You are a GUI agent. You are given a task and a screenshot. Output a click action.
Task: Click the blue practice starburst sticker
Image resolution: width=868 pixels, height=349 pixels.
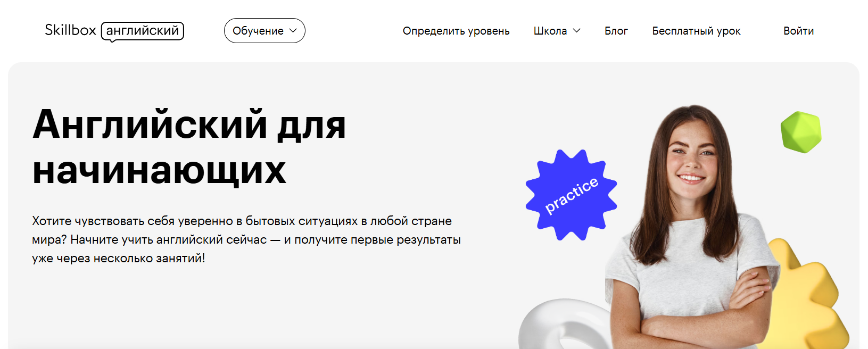click(572, 195)
